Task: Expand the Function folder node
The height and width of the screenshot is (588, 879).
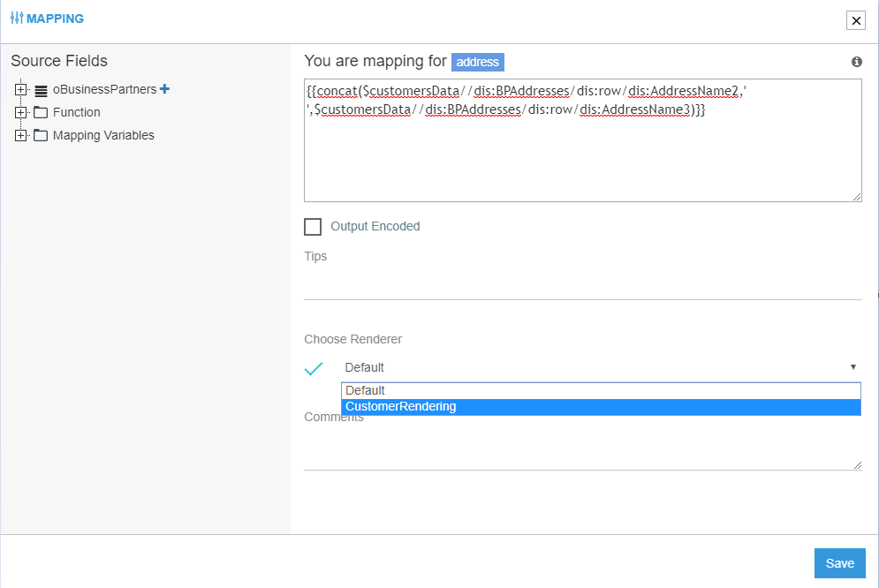Action: [21, 112]
